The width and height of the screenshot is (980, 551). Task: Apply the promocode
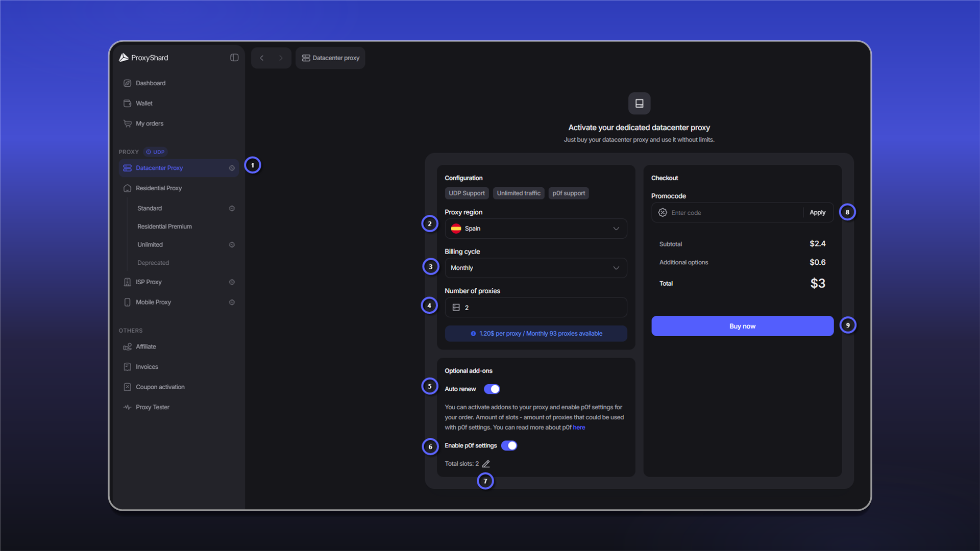817,213
